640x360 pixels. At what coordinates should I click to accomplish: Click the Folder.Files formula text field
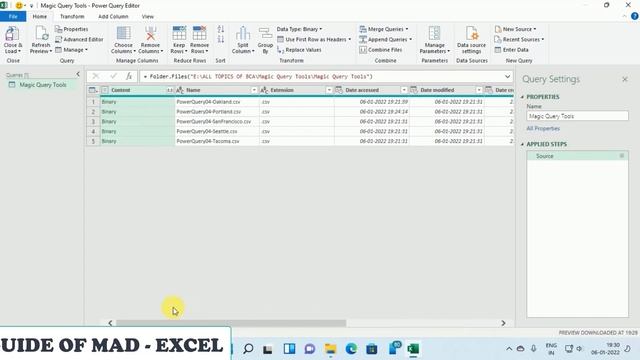[x=322, y=76]
